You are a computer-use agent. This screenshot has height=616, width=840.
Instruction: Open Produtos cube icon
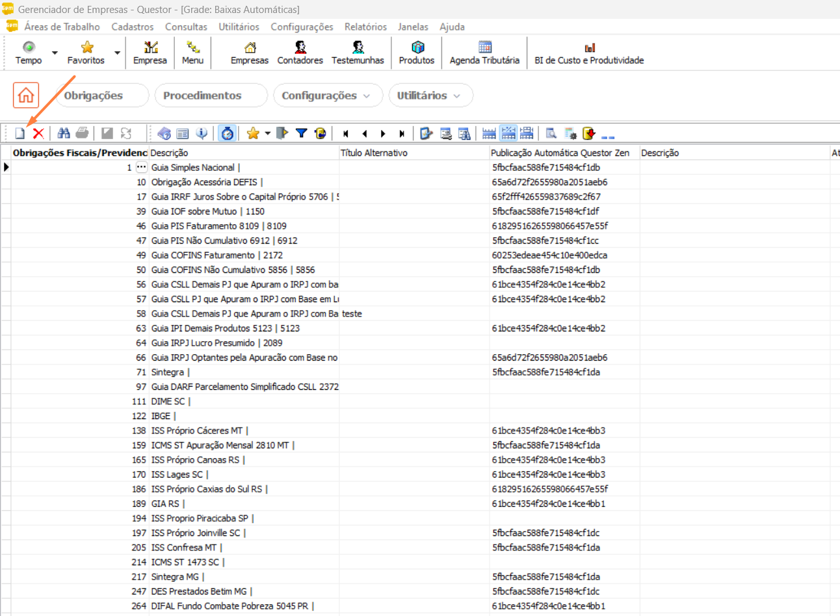coord(417,53)
